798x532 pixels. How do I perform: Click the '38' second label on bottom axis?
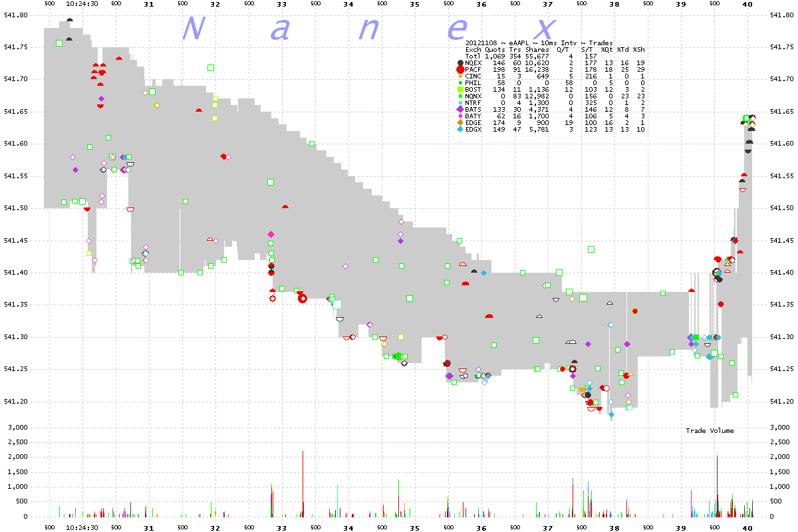pyautogui.click(x=614, y=527)
